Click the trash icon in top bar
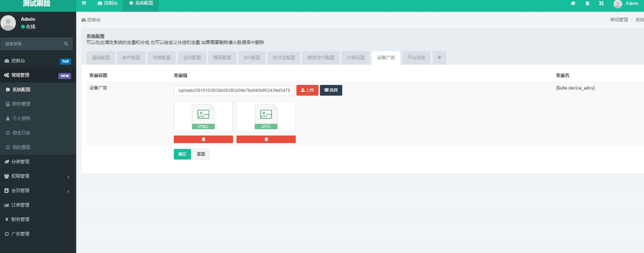This screenshot has height=253, width=644. [587, 4]
